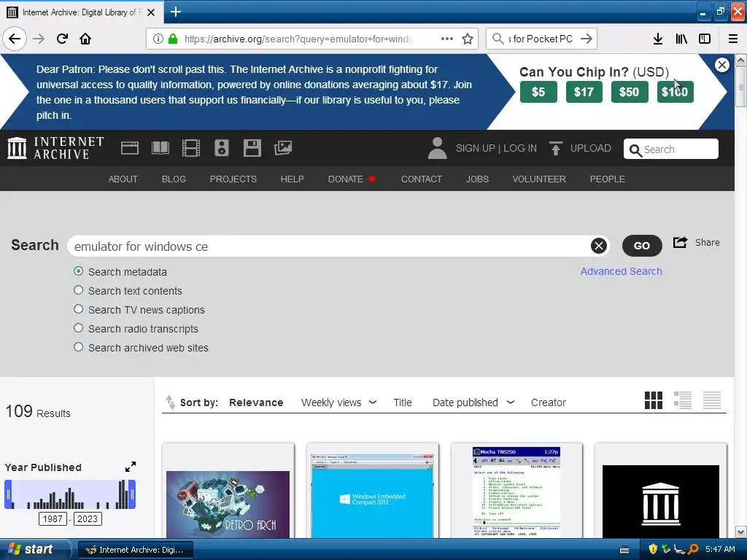The image size is (747, 560).
Task: Select Search TV news captions option
Action: pyautogui.click(x=79, y=309)
